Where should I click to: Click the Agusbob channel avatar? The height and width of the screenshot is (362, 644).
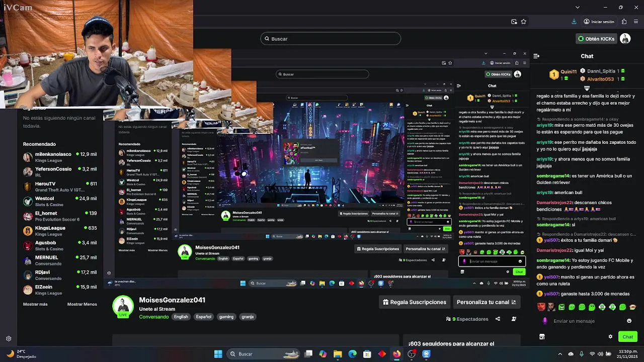click(x=28, y=245)
